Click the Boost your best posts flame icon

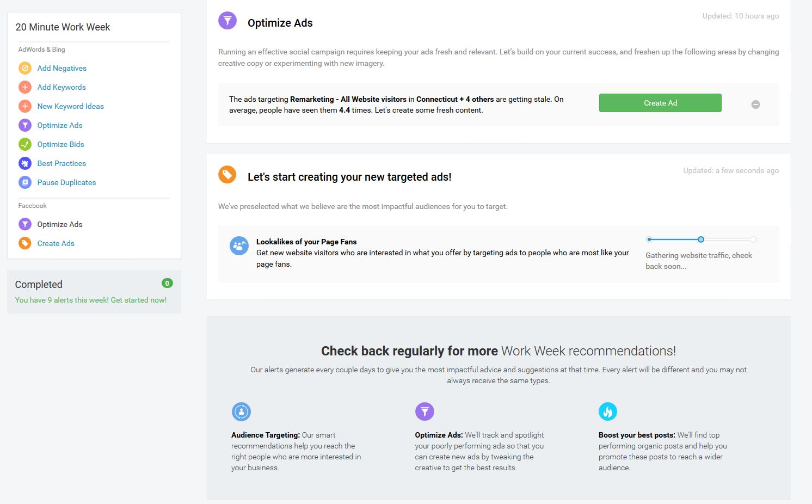tap(608, 411)
